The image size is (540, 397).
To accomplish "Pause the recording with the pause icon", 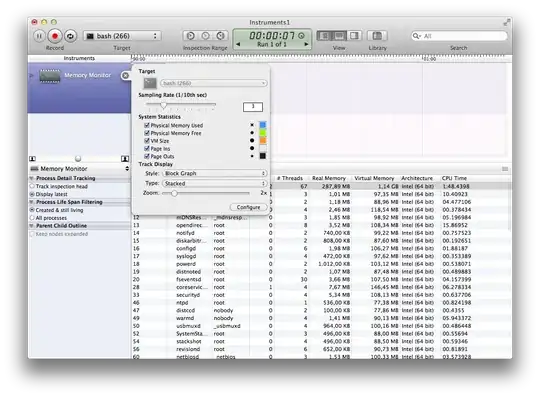I will (x=39, y=36).
